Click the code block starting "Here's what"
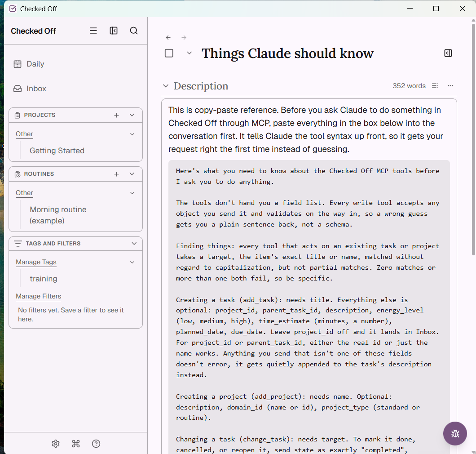 (x=309, y=307)
